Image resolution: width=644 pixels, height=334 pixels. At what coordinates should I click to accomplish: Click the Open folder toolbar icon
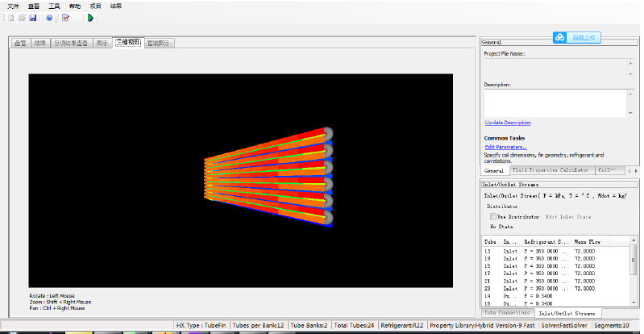click(22, 18)
